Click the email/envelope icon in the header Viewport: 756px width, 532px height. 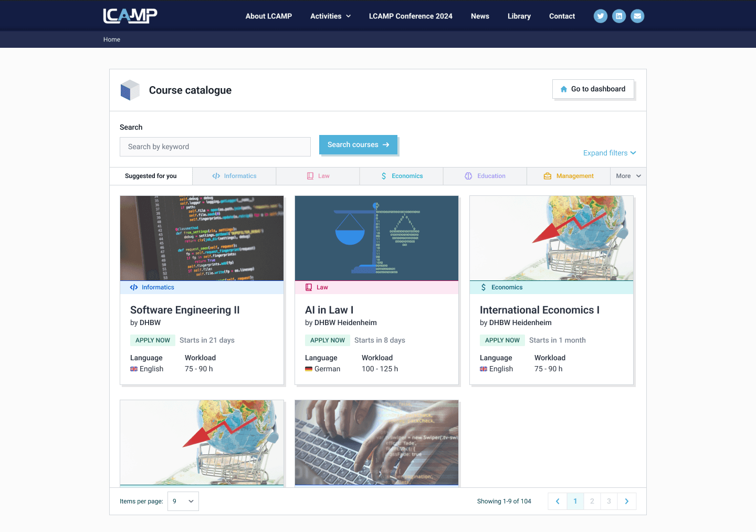coord(637,16)
